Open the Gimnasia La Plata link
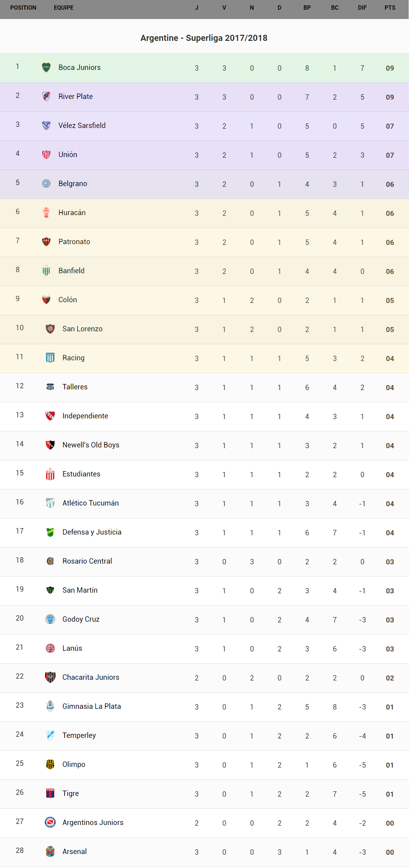 (x=91, y=706)
